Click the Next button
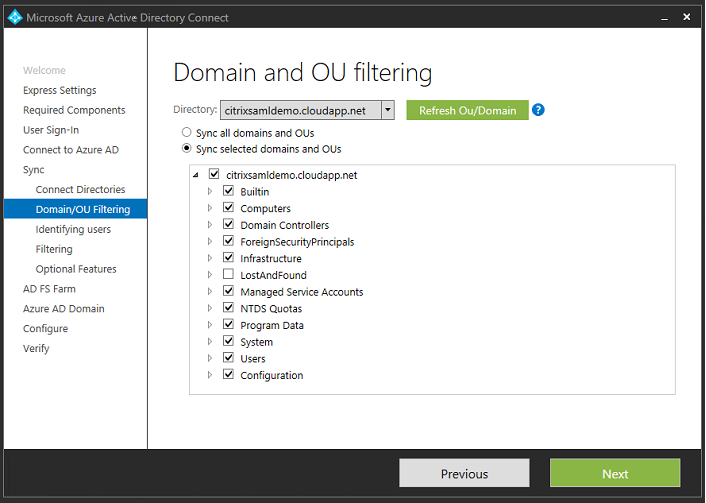The height and width of the screenshot is (503, 706). 614,473
